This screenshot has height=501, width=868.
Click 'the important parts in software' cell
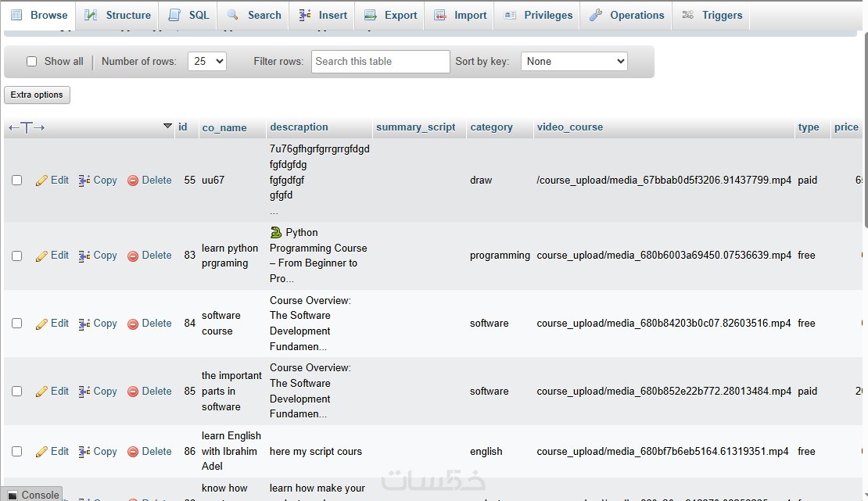tap(231, 392)
